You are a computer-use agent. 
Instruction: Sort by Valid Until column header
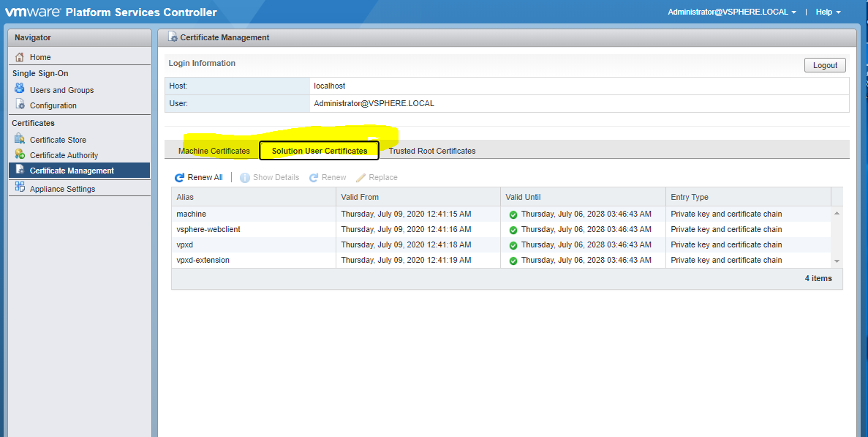pyautogui.click(x=583, y=197)
